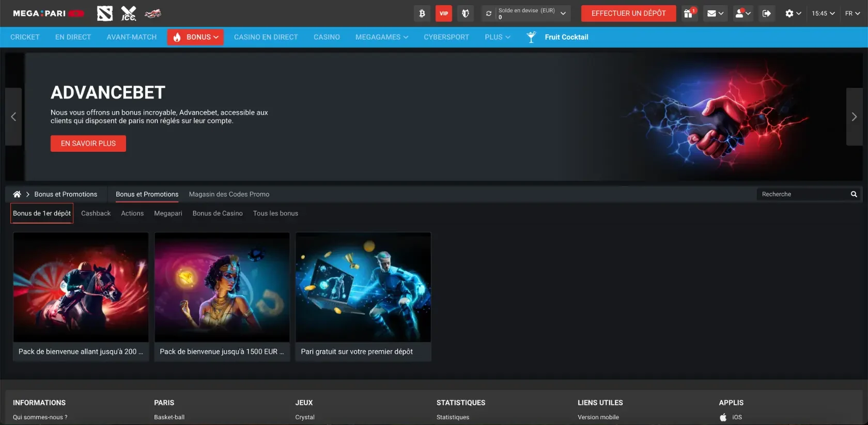Click the Apple iOS app icon
Screen dimensions: 868x425
tap(723, 417)
